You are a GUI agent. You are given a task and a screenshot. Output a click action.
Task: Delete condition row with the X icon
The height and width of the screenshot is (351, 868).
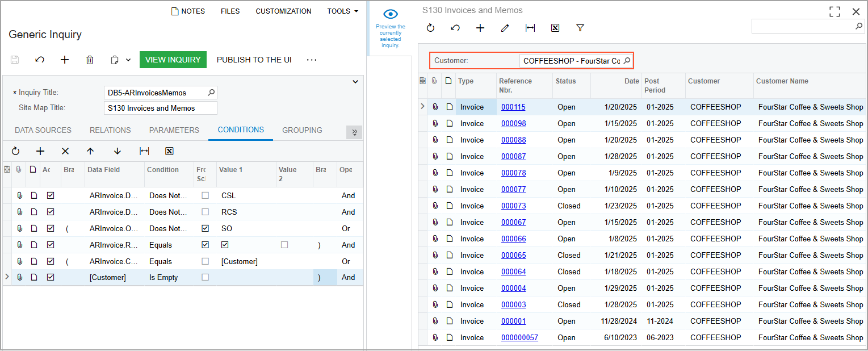pyautogui.click(x=65, y=151)
